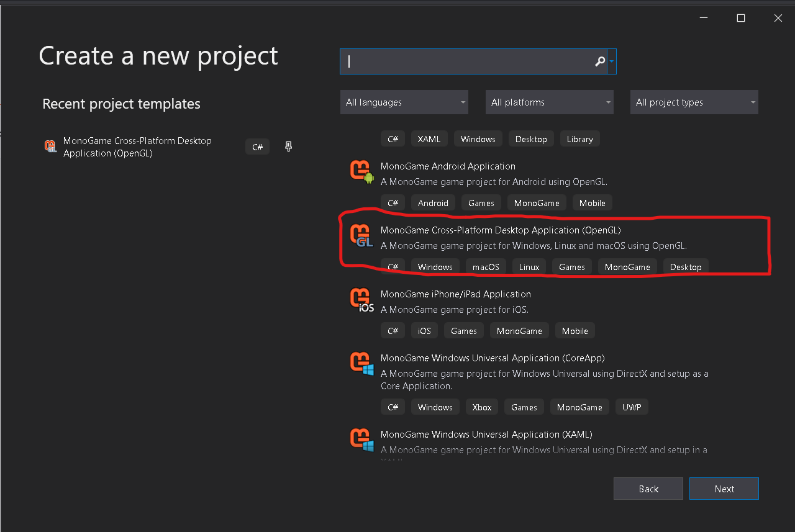Viewport: 795px width, 532px height.
Task: Click the Games tag under iPhone/iPad Application
Action: [464, 331]
